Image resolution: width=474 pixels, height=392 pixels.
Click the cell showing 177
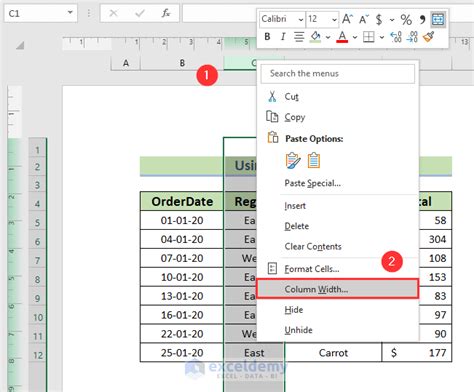tap(417, 353)
